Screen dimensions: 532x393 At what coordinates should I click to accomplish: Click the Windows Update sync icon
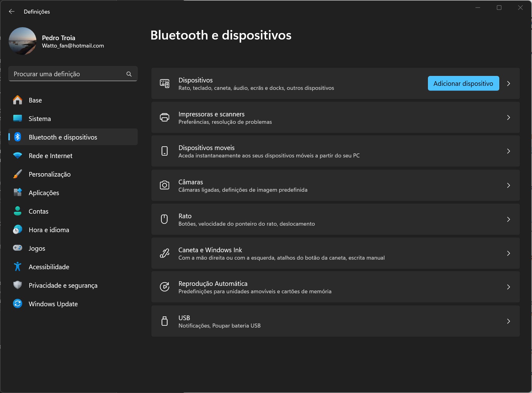point(18,304)
